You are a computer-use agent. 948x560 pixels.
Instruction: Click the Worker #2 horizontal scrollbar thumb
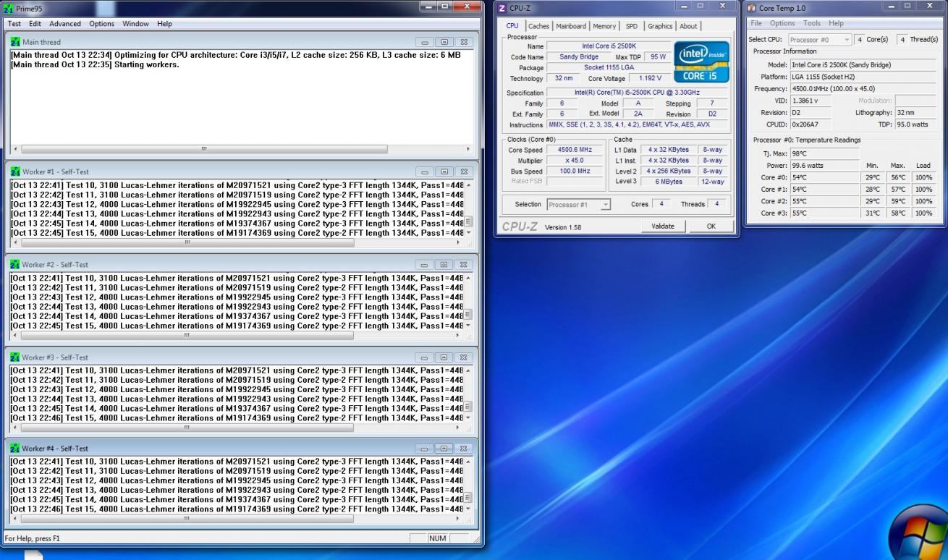tap(189, 335)
